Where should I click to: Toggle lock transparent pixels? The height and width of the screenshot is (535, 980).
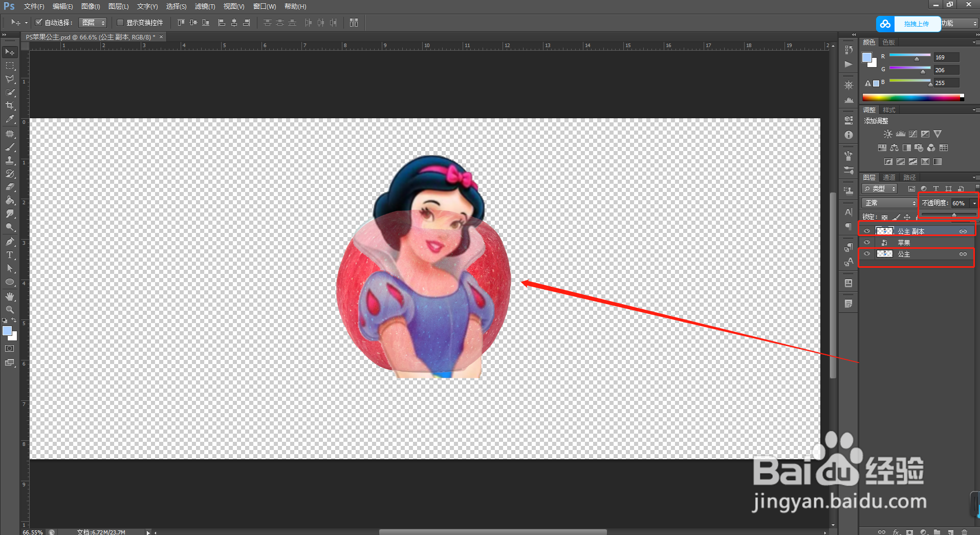[884, 217]
